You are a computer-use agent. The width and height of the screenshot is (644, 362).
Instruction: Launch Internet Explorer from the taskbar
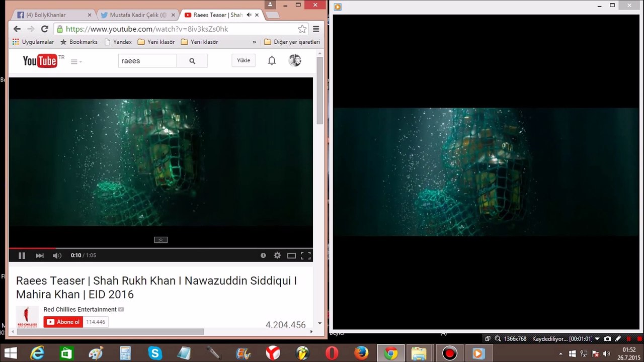37,353
